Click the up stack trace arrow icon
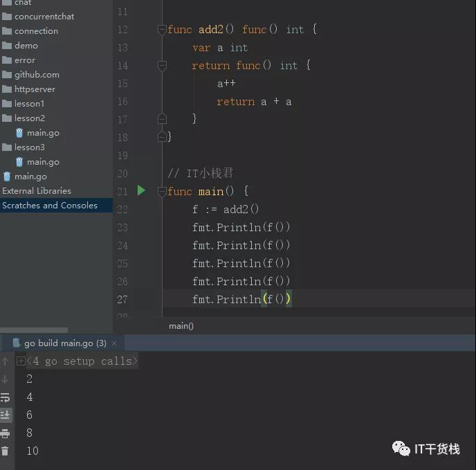476x470 pixels. coord(5,361)
